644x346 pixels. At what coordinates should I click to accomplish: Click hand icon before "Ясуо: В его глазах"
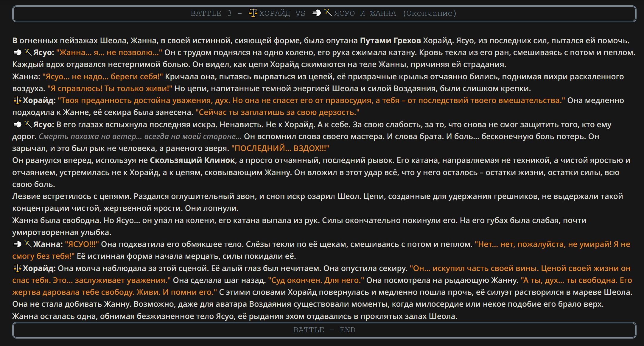pyautogui.click(x=18, y=124)
